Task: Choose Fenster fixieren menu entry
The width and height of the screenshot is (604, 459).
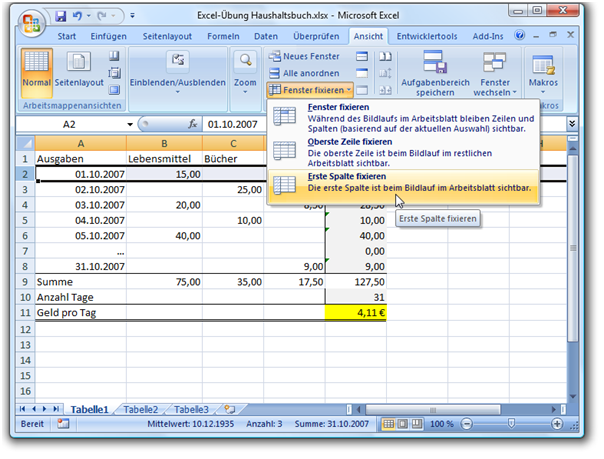Action: pyautogui.click(x=403, y=117)
